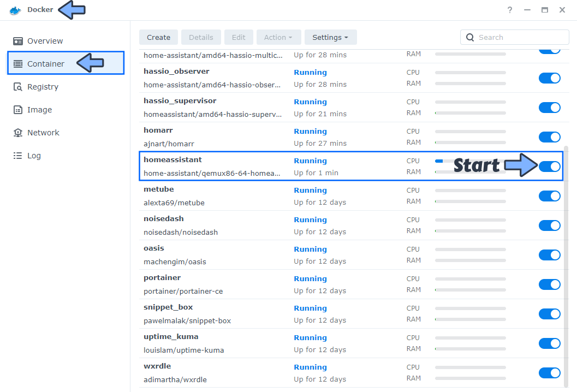Select the oasis container name

pos(154,248)
